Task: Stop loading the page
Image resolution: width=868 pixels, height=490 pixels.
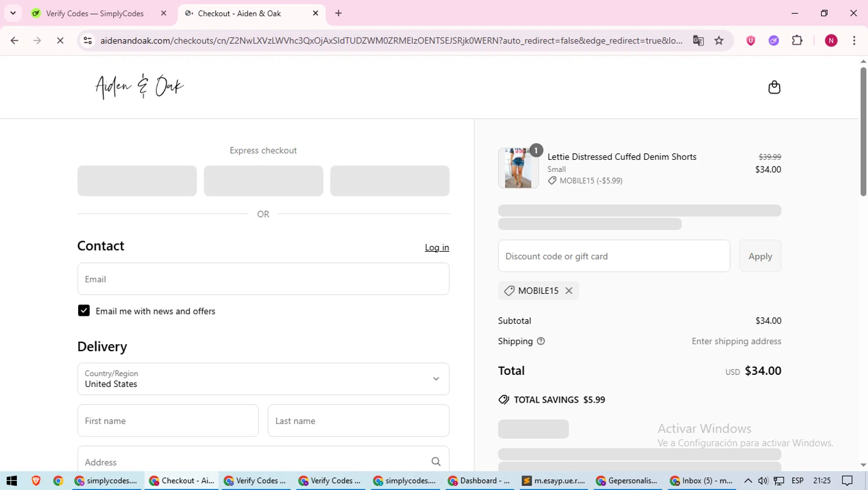Action: click(60, 40)
